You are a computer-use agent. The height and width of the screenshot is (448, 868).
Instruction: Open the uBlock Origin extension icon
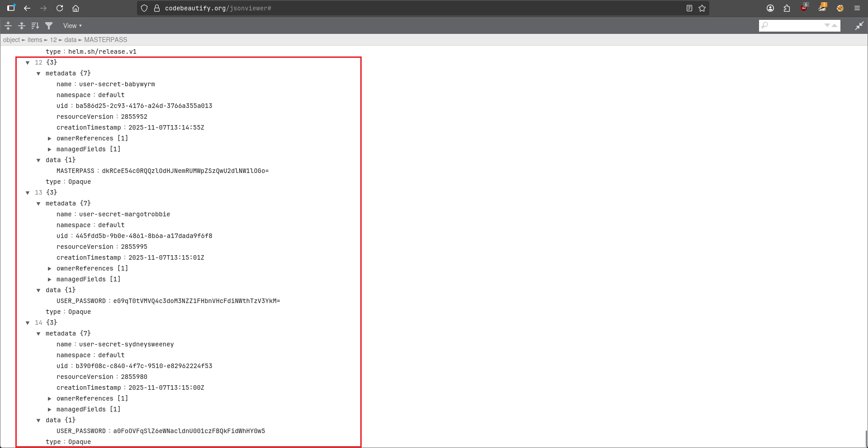(x=804, y=8)
